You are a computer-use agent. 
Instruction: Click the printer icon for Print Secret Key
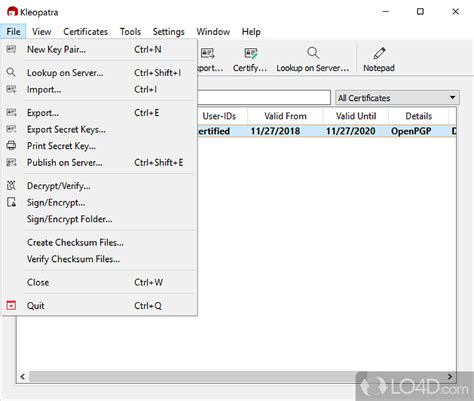tap(11, 145)
